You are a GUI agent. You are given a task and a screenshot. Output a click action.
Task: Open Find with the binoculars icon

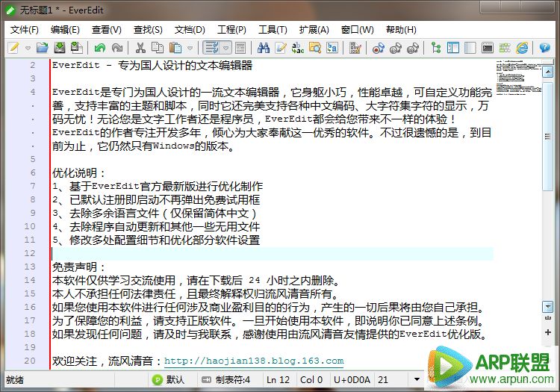point(264,48)
